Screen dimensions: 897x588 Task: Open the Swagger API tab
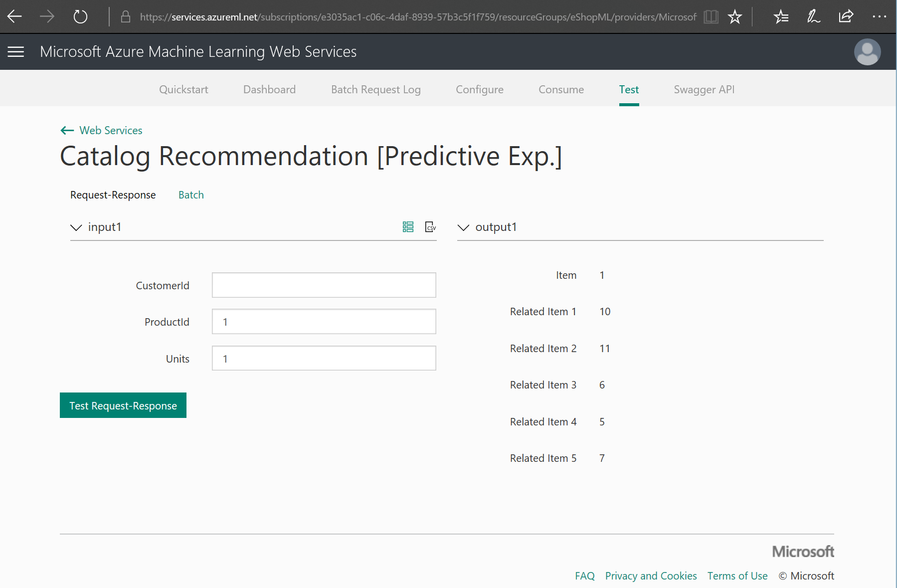click(x=704, y=90)
